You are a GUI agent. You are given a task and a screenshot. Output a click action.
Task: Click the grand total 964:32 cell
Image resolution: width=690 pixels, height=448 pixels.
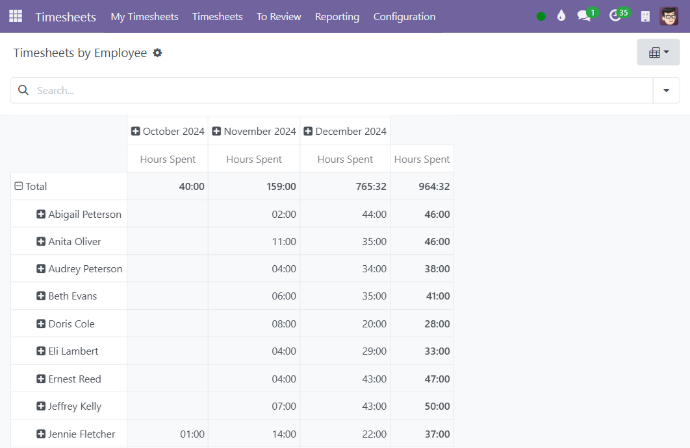point(422,186)
